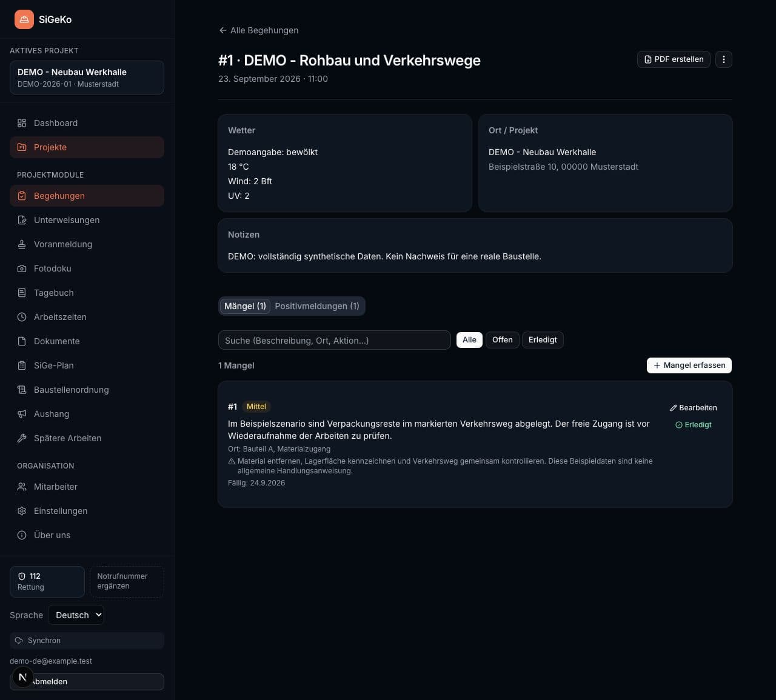Select the Erledigt filter button

pos(543,340)
